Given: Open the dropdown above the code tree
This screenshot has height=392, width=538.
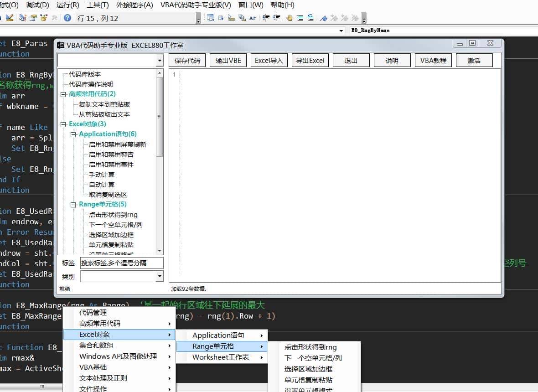Looking at the screenshot, I should 159,61.
